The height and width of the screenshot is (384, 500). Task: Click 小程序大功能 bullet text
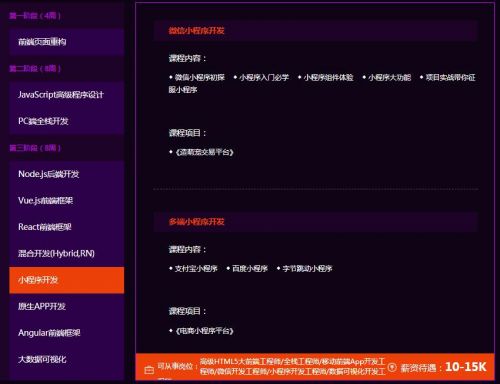click(x=390, y=78)
